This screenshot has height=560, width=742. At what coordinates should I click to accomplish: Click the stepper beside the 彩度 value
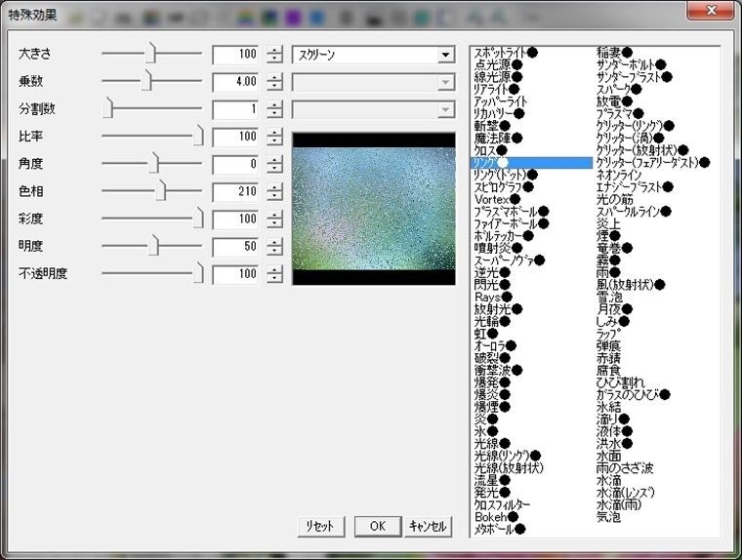coord(274,220)
